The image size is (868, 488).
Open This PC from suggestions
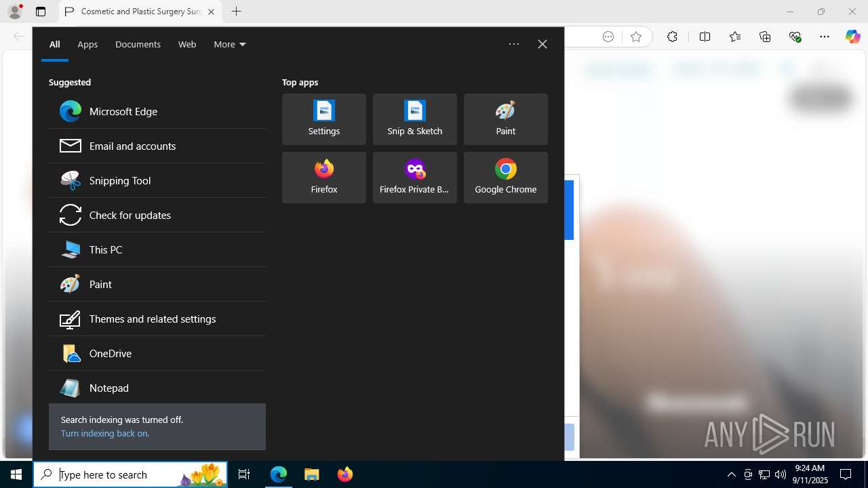coord(157,249)
